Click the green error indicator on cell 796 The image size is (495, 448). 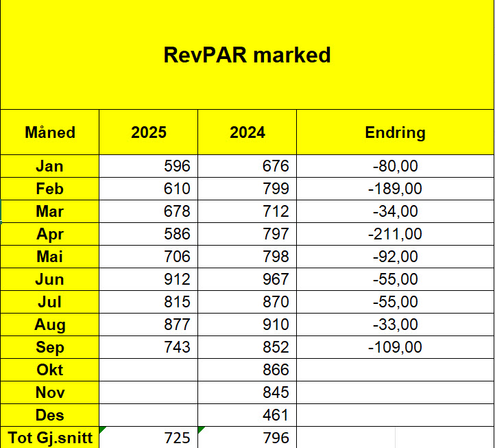pos(201,429)
